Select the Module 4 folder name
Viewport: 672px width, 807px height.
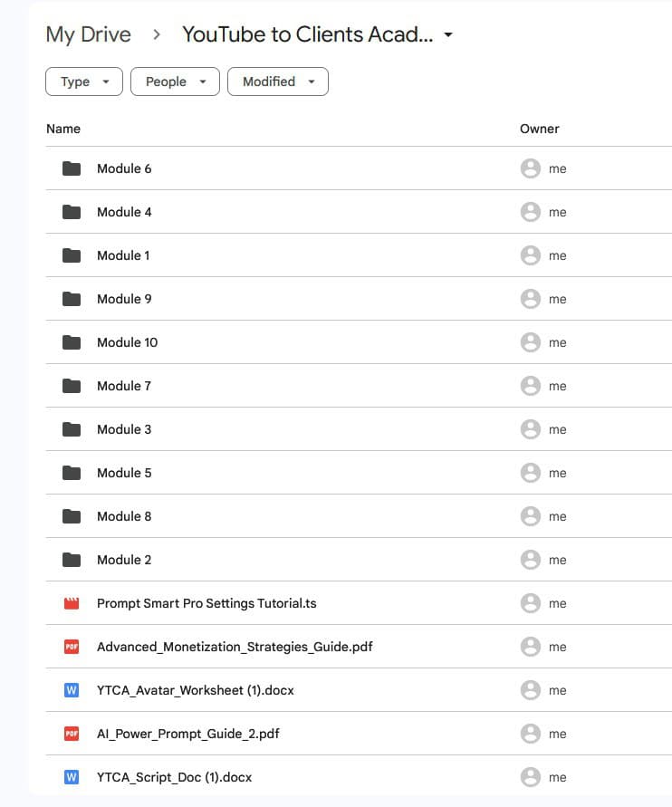(x=124, y=212)
